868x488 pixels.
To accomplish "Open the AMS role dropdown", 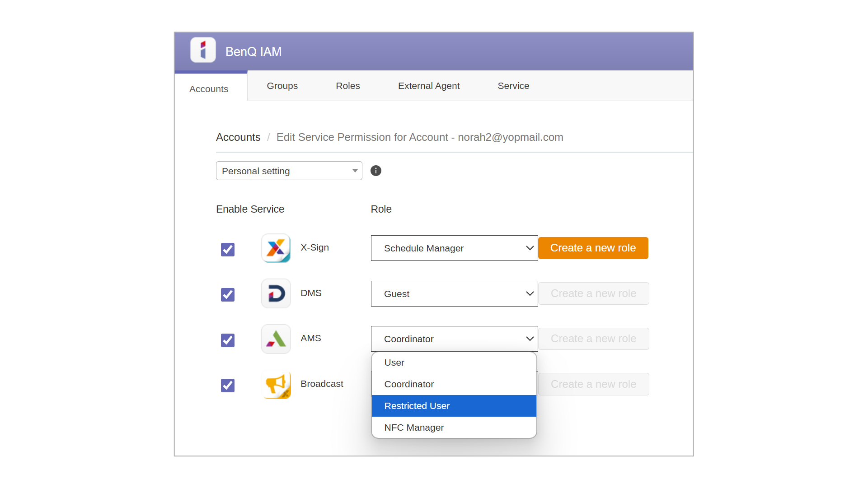I will point(529,339).
